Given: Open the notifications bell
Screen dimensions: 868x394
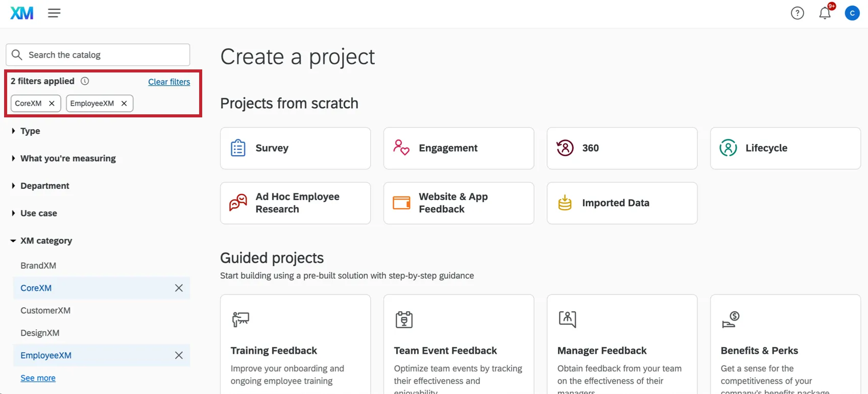Looking at the screenshot, I should coord(825,13).
